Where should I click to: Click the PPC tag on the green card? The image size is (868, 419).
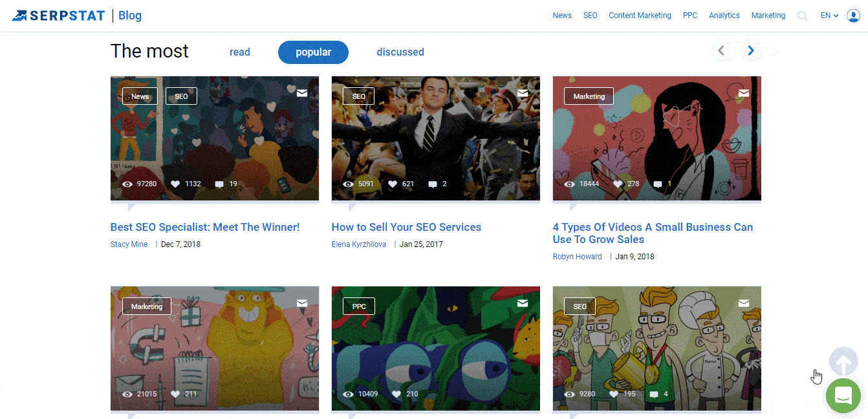pyautogui.click(x=359, y=306)
